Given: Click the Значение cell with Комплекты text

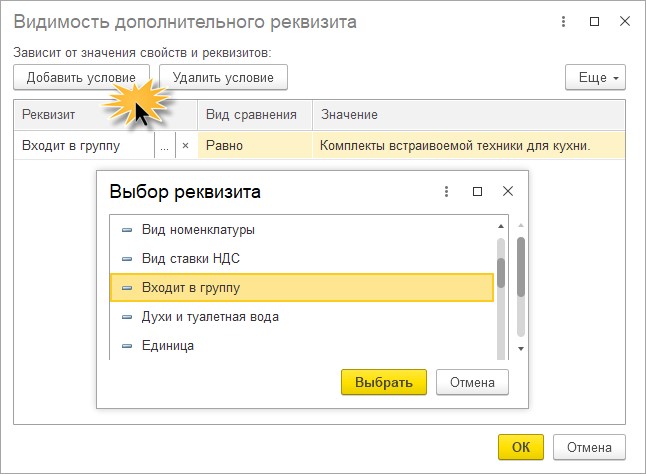Looking at the screenshot, I should point(455,145).
